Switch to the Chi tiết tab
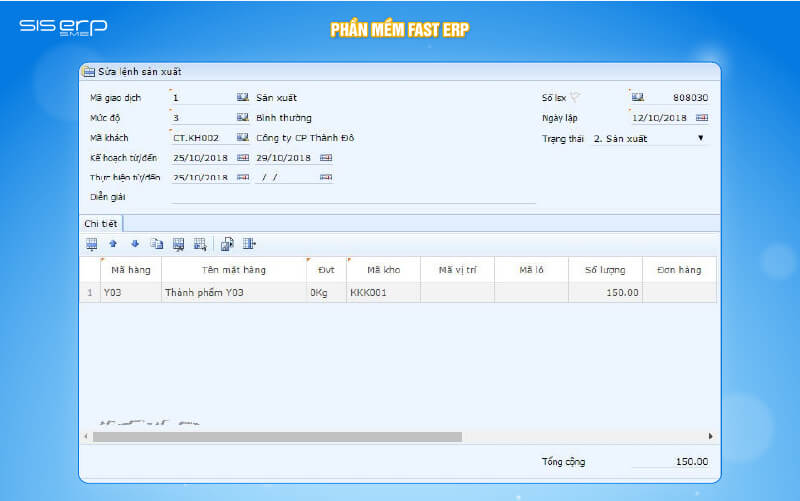The image size is (800, 501). click(101, 223)
